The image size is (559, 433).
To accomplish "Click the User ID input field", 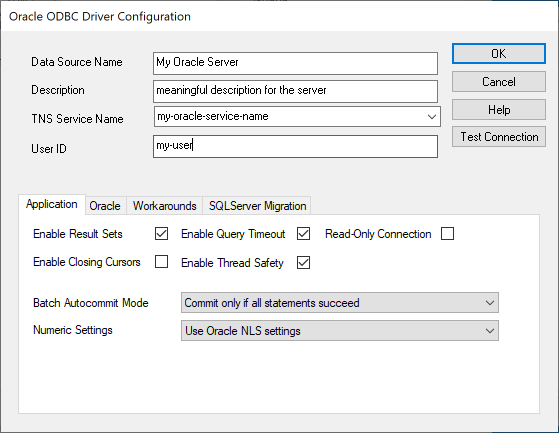I will [x=295, y=146].
